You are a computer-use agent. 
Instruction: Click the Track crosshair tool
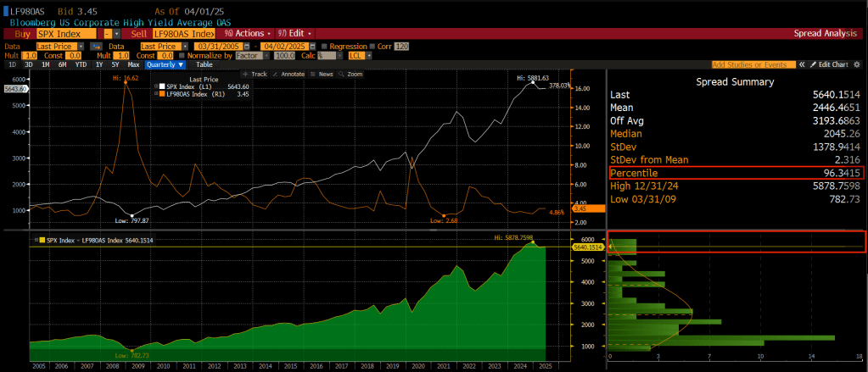pyautogui.click(x=255, y=75)
